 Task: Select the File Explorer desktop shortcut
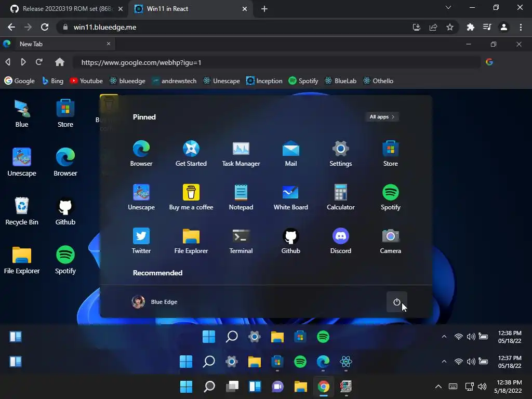(x=22, y=260)
